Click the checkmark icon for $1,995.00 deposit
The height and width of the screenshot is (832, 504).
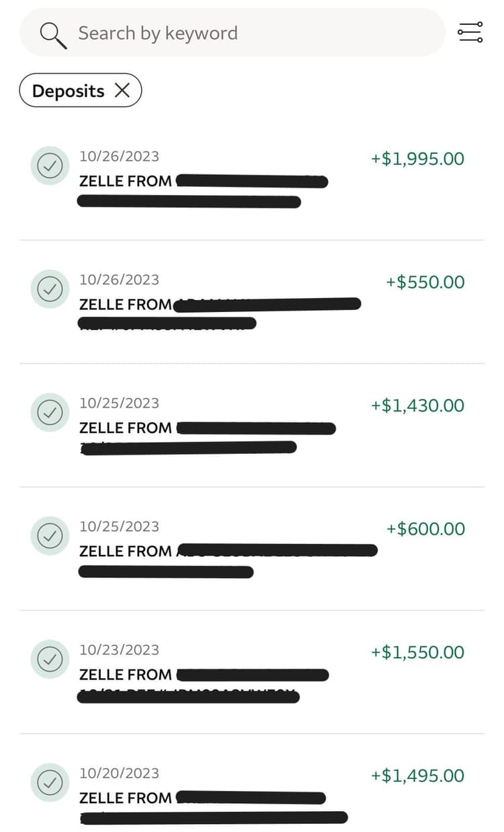[x=50, y=165]
